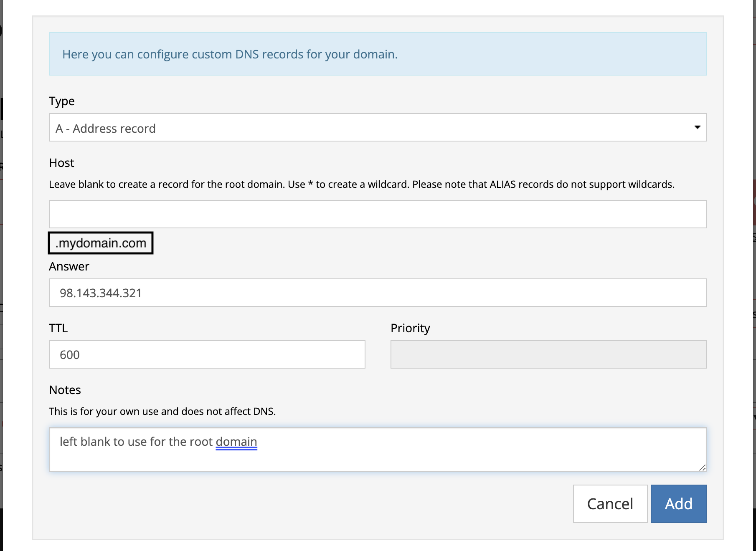Click the Type label above the dropdown
The image size is (756, 551).
[61, 101]
